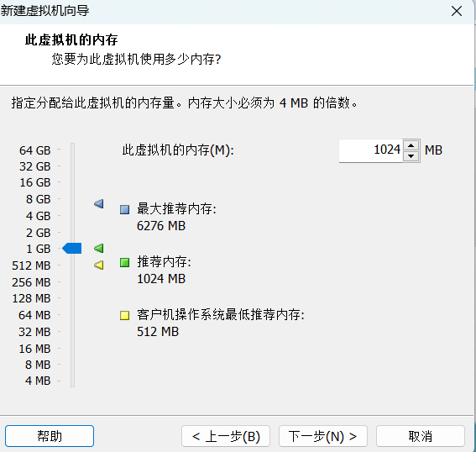Increase memory with the spinner up arrow
Viewport: 476px width, 452px height.
411,145
